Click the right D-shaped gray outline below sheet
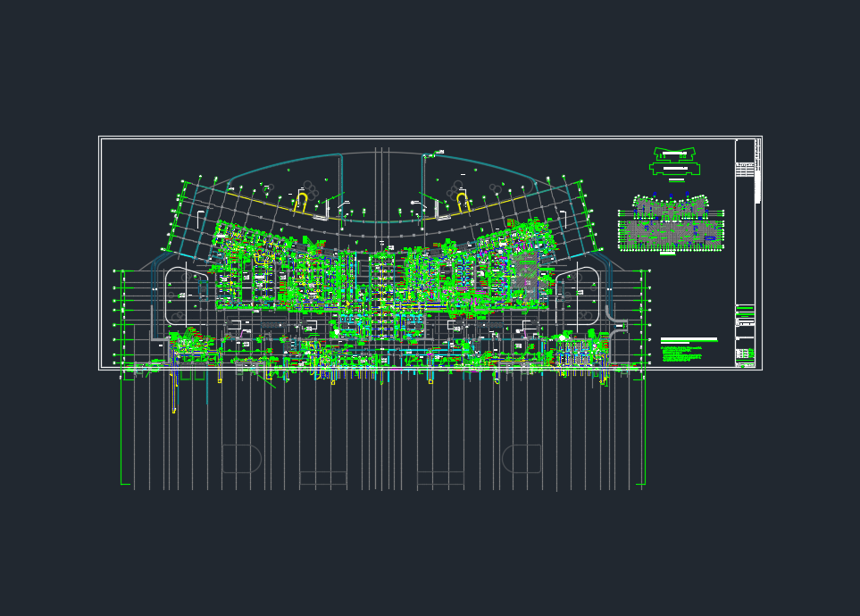860x616 pixels. pos(522,459)
